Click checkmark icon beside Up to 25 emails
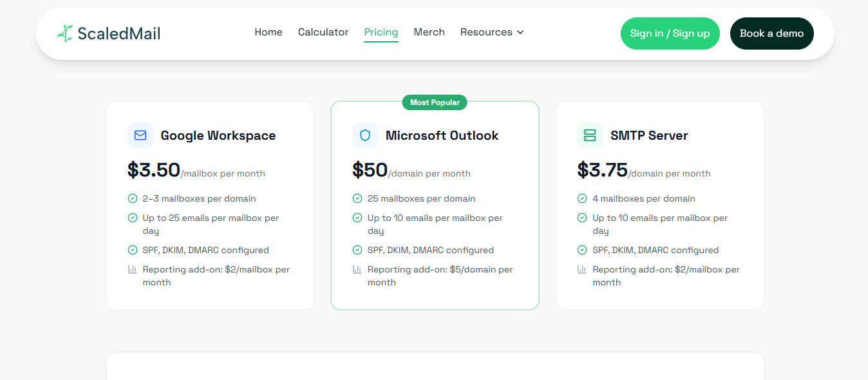This screenshot has width=868, height=380. [x=133, y=218]
